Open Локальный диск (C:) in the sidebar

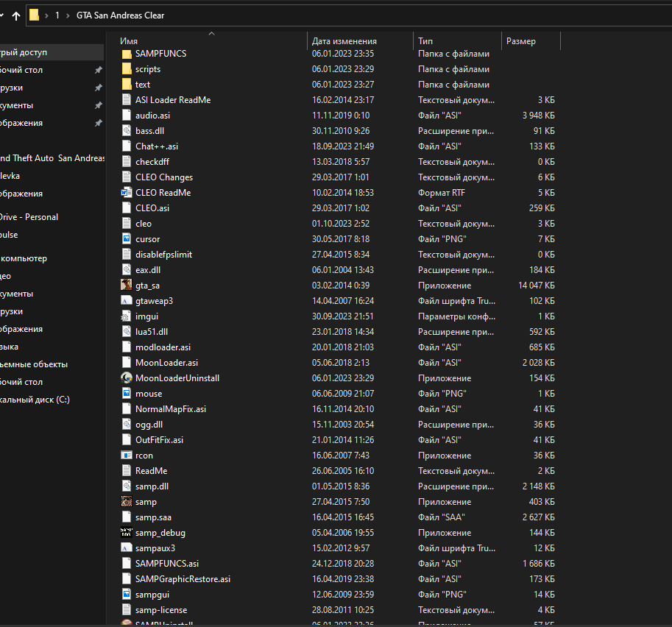pos(35,400)
